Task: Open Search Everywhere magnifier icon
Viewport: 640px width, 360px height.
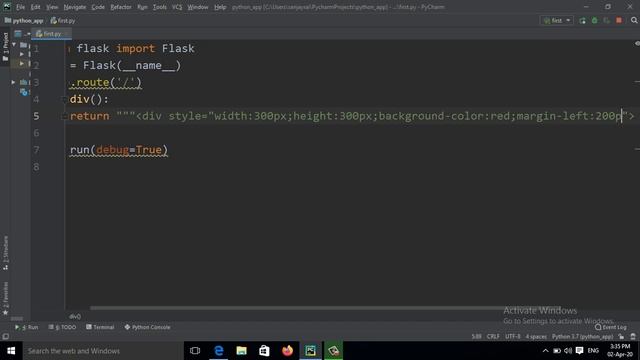Action: (634, 20)
